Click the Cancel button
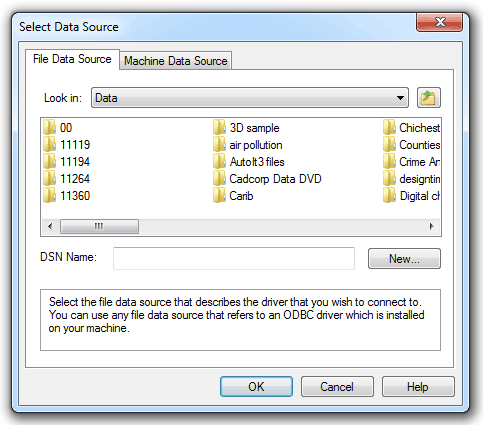Screen dimensions: 483x425 coord(337,387)
